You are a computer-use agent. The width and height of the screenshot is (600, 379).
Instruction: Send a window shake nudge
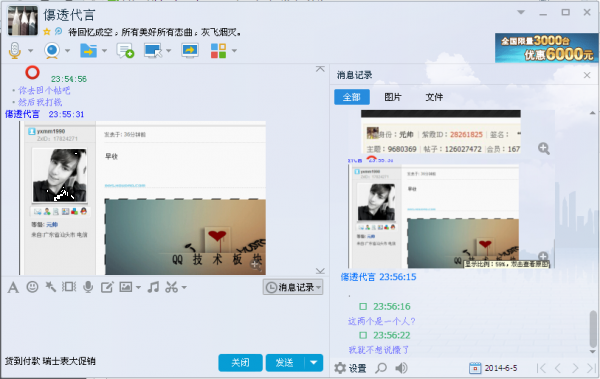(69, 287)
